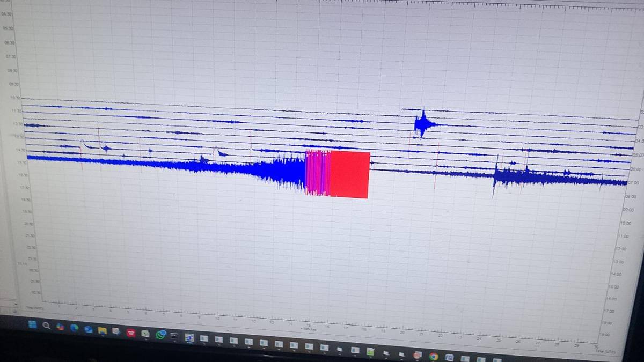644x362 pixels.
Task: Open the green spreadsheet taskbar icon
Action: [x=370, y=351]
